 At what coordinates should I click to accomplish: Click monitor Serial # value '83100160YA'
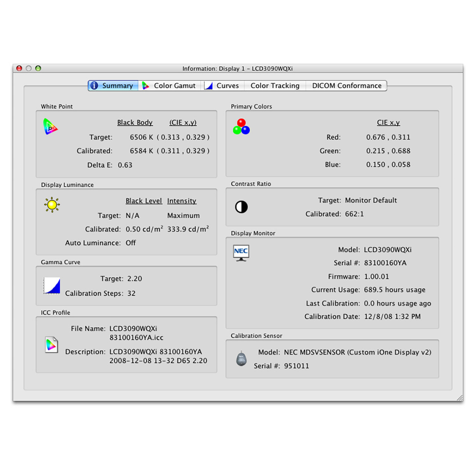385,263
